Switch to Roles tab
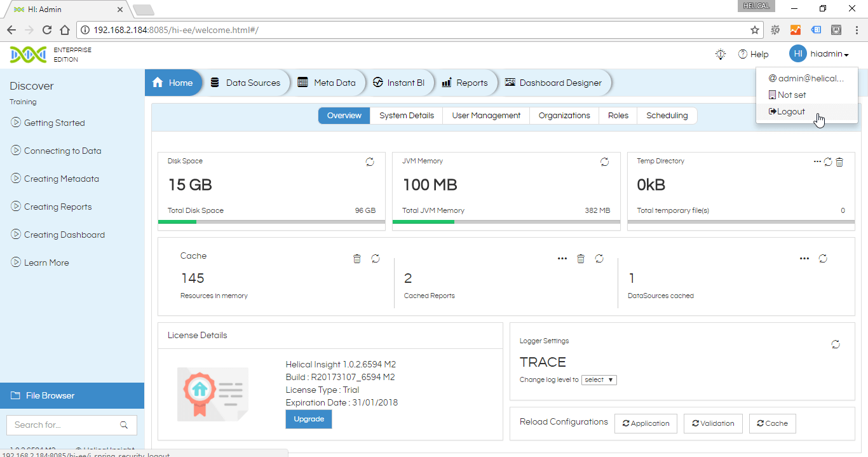Image resolution: width=868 pixels, height=457 pixels. (x=618, y=116)
